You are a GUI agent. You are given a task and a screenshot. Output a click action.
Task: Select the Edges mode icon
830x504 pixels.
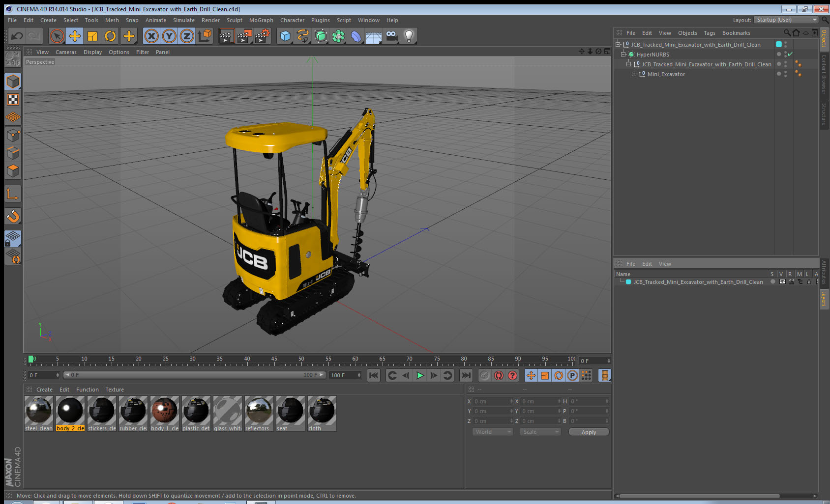(13, 153)
